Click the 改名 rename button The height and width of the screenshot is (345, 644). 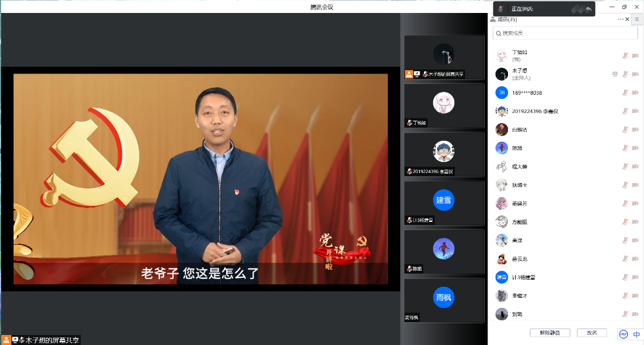pos(592,333)
